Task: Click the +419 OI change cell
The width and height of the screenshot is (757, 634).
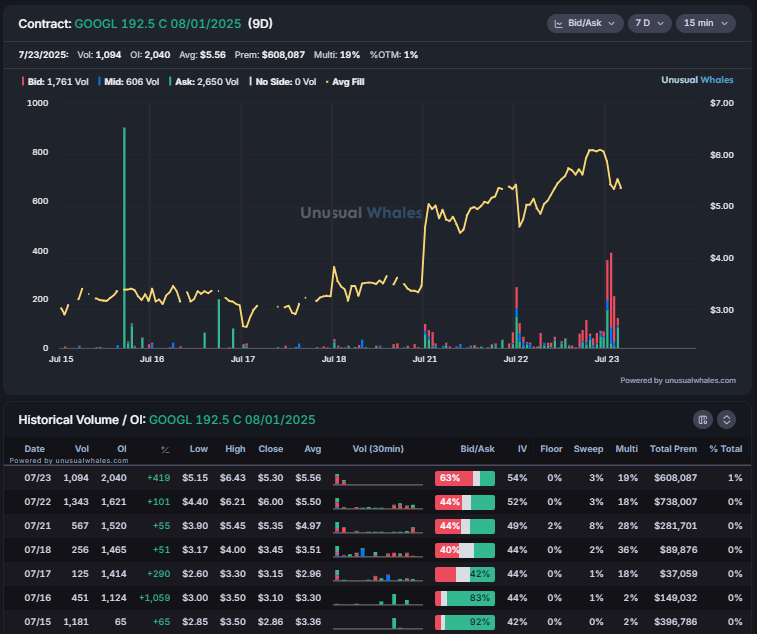Action: click(159, 478)
